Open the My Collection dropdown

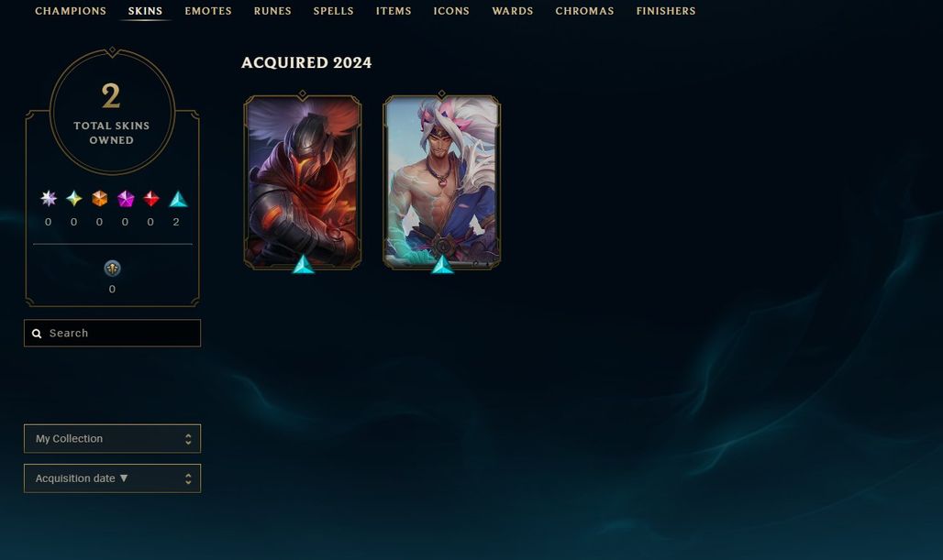point(113,439)
